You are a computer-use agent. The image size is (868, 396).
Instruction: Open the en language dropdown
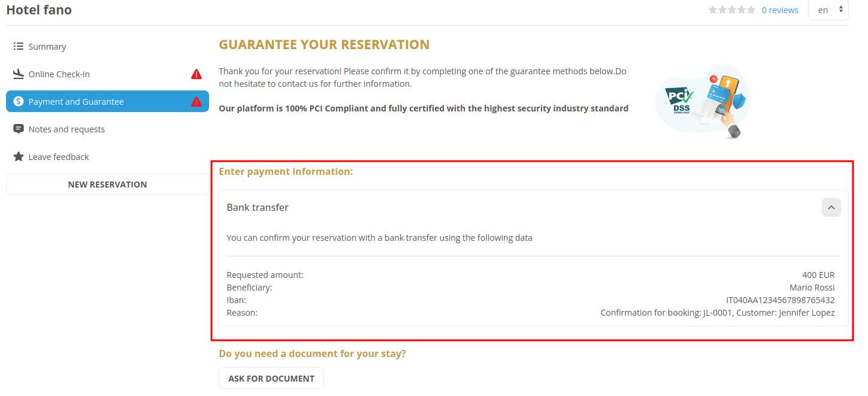tap(828, 10)
